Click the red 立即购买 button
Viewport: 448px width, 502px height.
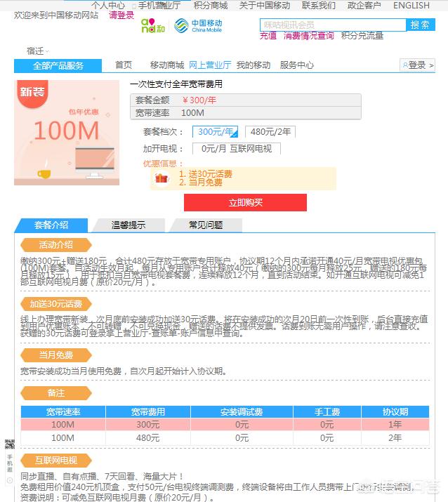pos(245,202)
